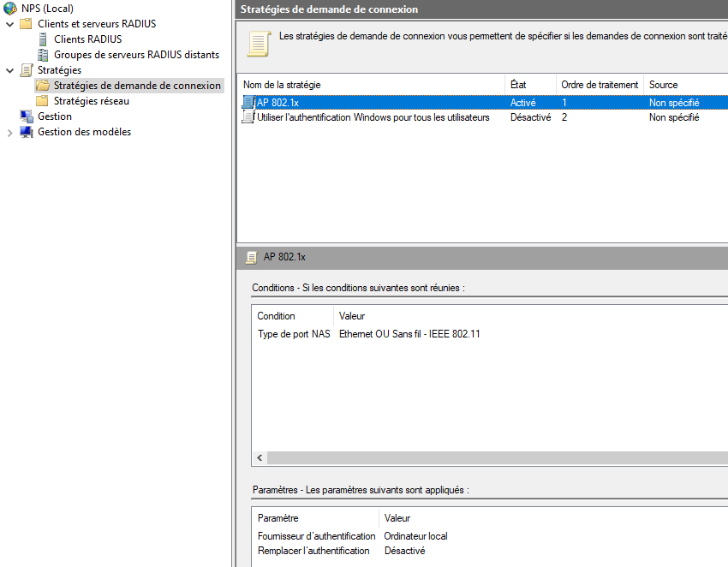Click the Groupes de serveurs RADIUS distants icon
The width and height of the screenshot is (728, 567).
[43, 55]
